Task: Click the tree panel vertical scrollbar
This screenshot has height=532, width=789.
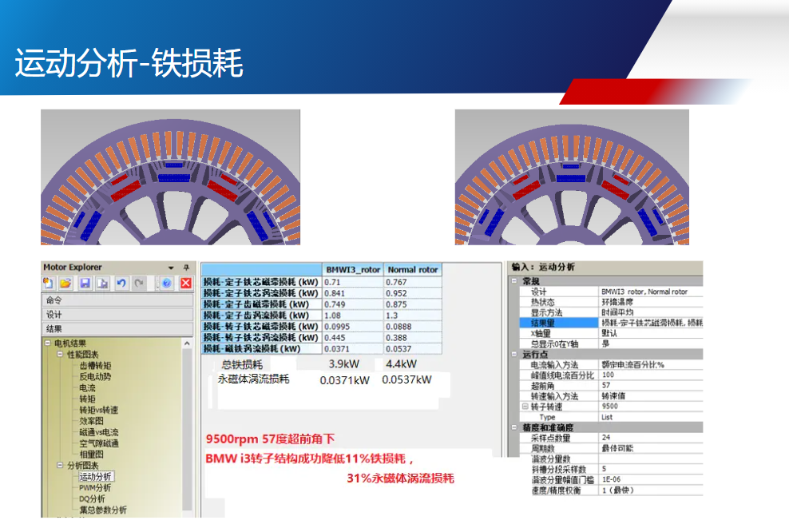Action: pos(187,423)
